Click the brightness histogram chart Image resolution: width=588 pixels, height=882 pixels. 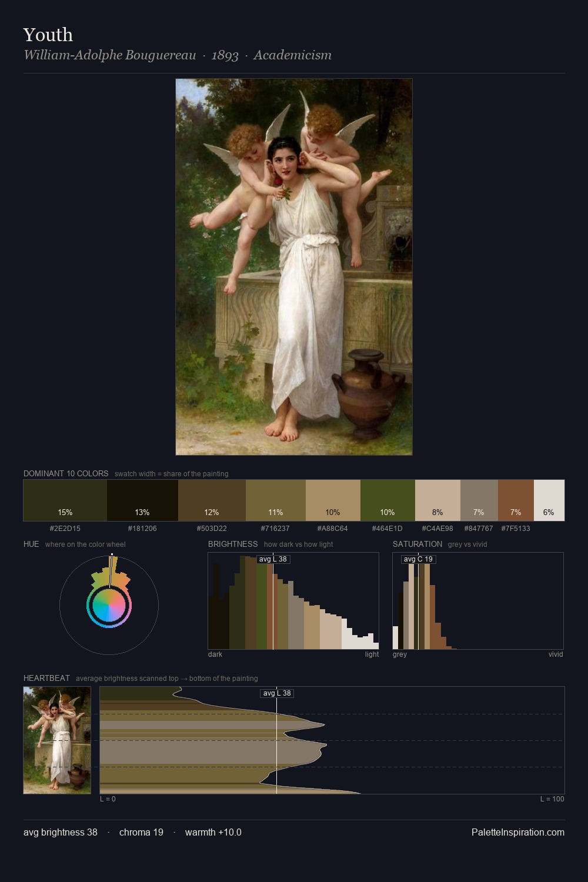tap(293, 601)
